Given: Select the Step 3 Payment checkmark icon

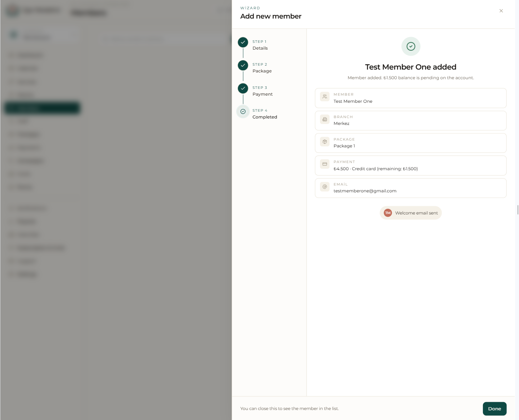Looking at the screenshot, I should (x=243, y=88).
